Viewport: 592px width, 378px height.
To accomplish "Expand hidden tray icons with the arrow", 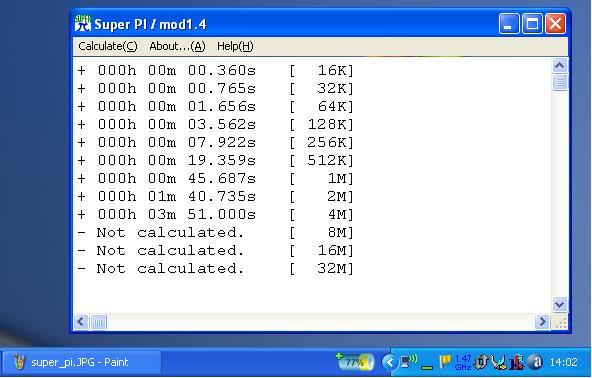I will pos(389,363).
